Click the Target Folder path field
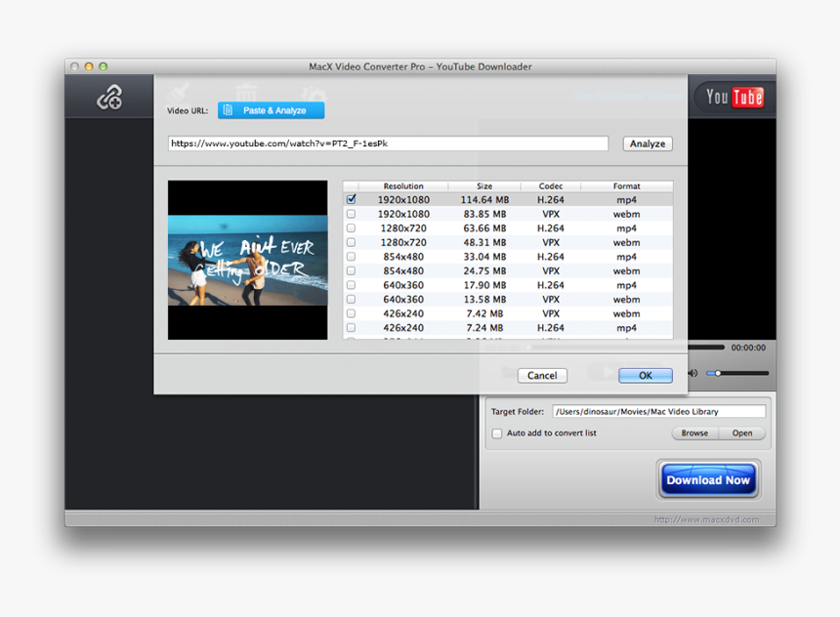The width and height of the screenshot is (840, 617). (x=659, y=411)
